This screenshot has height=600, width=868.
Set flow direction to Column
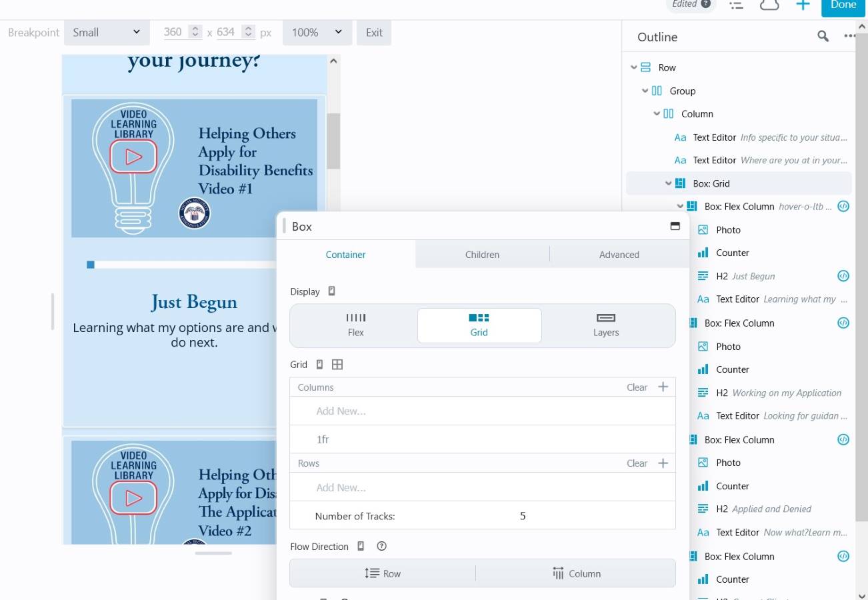click(576, 573)
